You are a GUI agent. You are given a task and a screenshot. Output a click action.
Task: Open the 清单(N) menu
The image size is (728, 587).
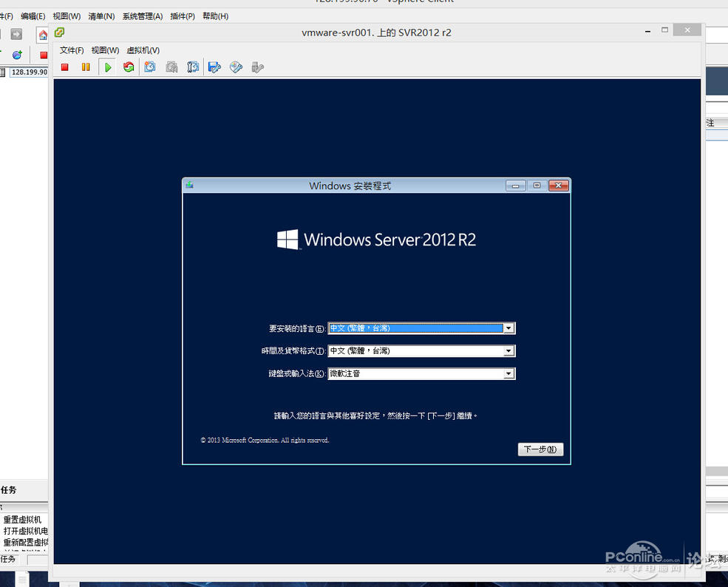pos(101,16)
